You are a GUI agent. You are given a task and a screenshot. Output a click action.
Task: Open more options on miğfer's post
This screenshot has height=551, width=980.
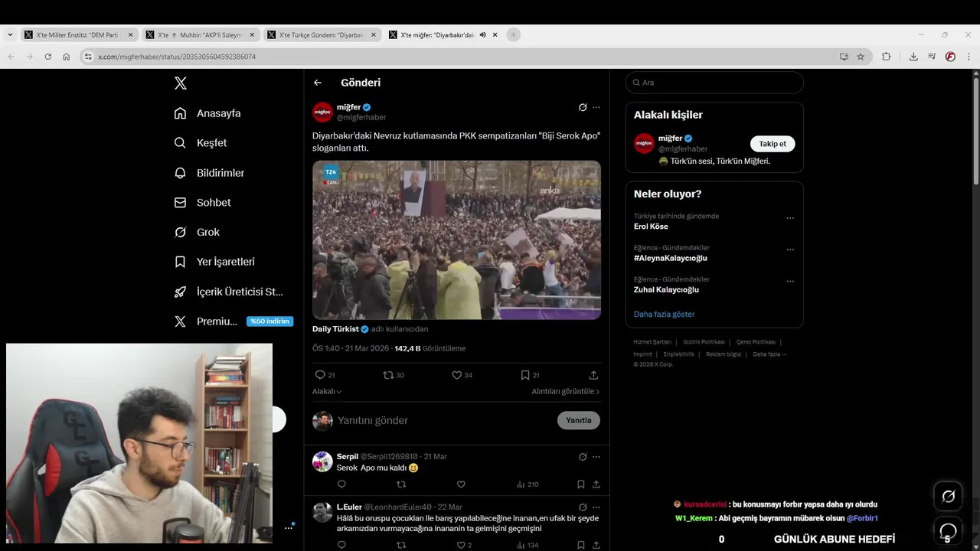point(596,107)
